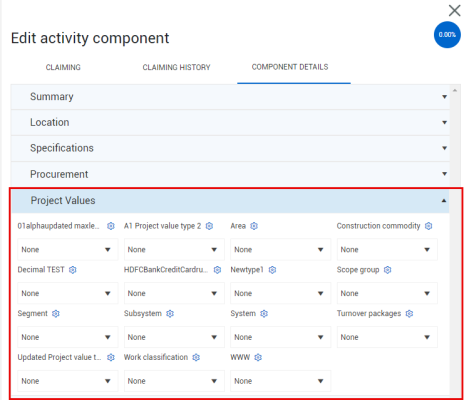The width and height of the screenshot is (469, 400).
Task: Collapse the Project Values section
Action: (230, 200)
